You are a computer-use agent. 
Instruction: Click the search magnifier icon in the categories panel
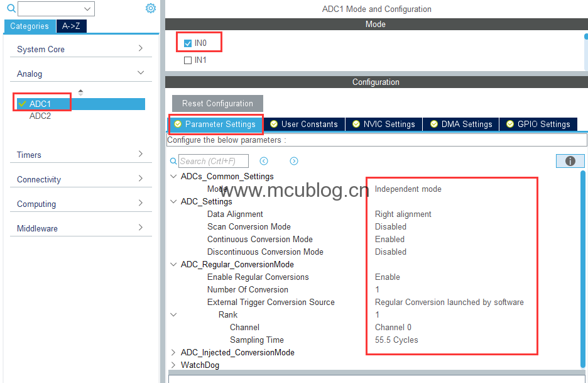tap(11, 8)
